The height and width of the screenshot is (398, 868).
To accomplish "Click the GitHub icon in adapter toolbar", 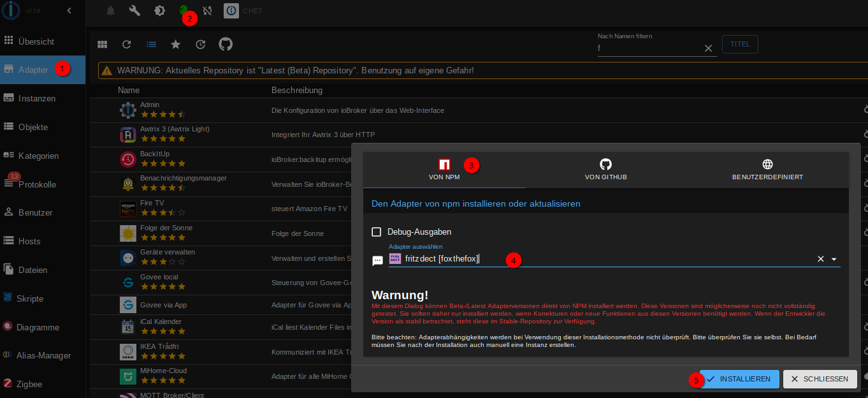I will [226, 44].
